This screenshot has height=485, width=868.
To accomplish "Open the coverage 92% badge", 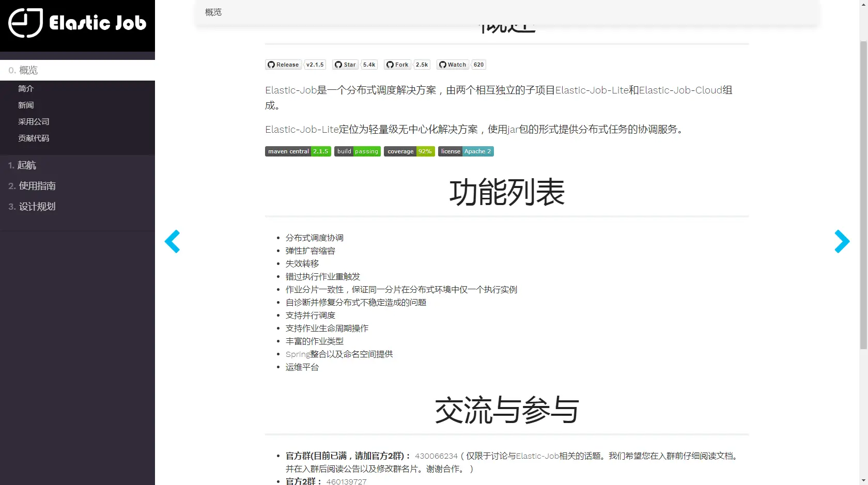I will (409, 151).
